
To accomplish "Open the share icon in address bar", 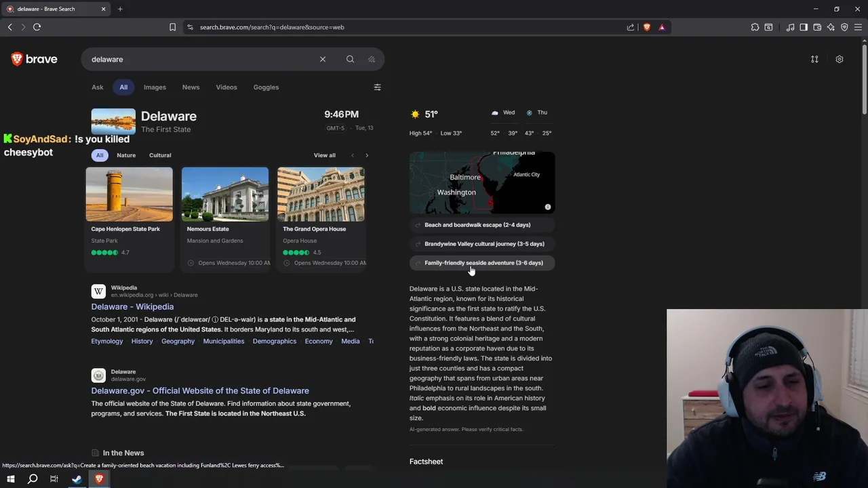I will (x=631, y=27).
